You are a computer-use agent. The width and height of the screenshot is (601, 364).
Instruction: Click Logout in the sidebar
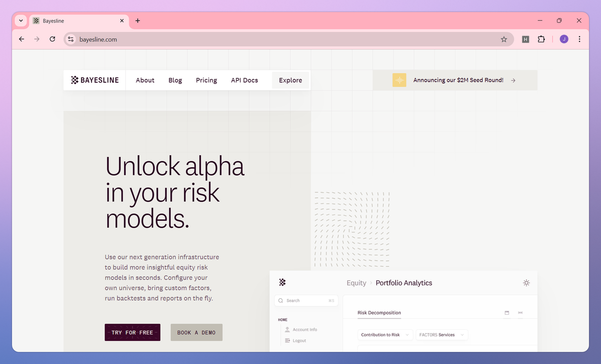(x=299, y=340)
